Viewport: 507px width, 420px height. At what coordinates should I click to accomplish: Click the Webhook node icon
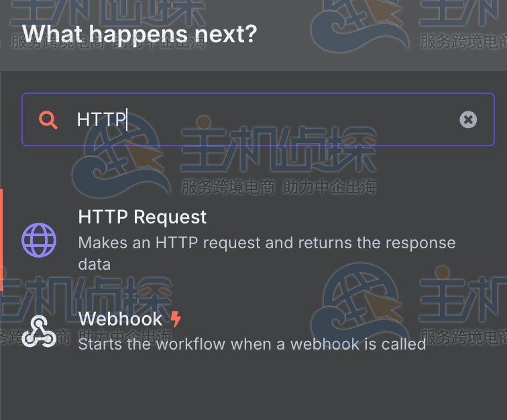coord(39,330)
